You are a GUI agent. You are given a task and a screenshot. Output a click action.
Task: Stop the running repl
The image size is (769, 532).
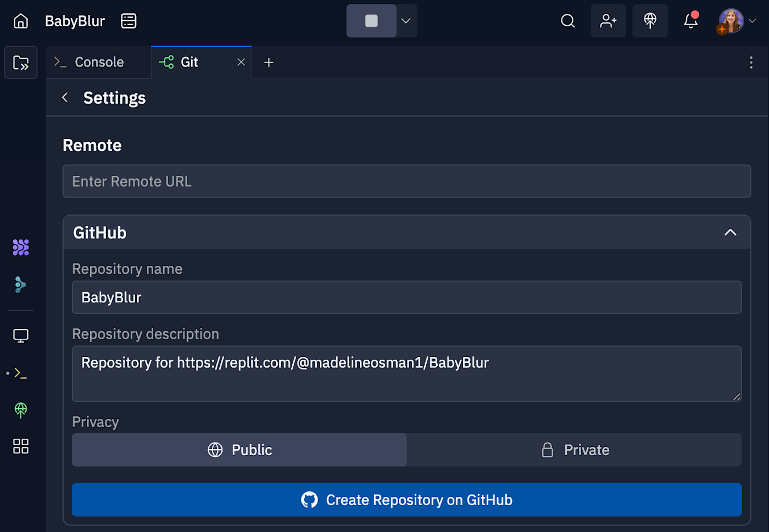371,21
